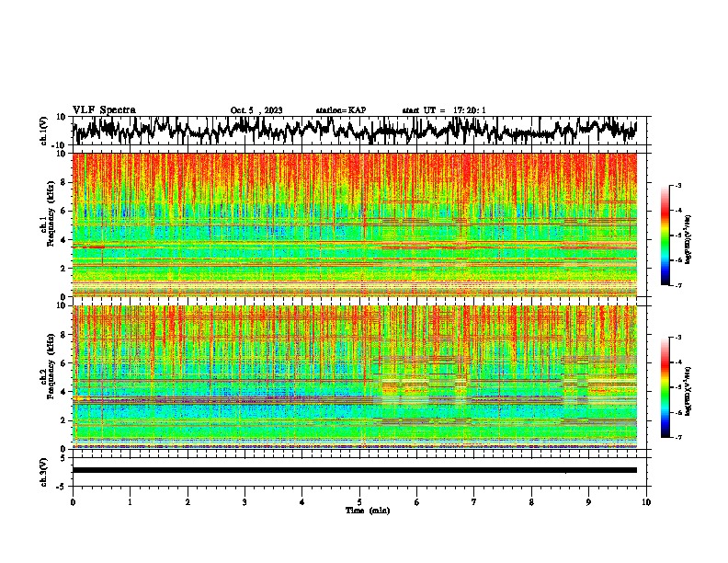Click the "Oct. 5, 2023" date text
This screenshot has height=563, width=728.
(x=256, y=110)
